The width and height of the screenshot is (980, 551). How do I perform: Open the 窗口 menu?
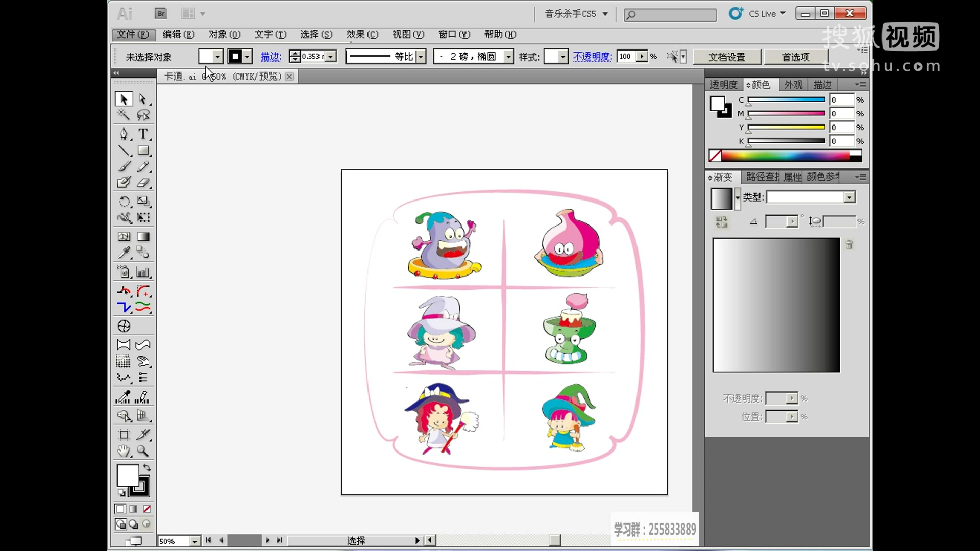(454, 34)
